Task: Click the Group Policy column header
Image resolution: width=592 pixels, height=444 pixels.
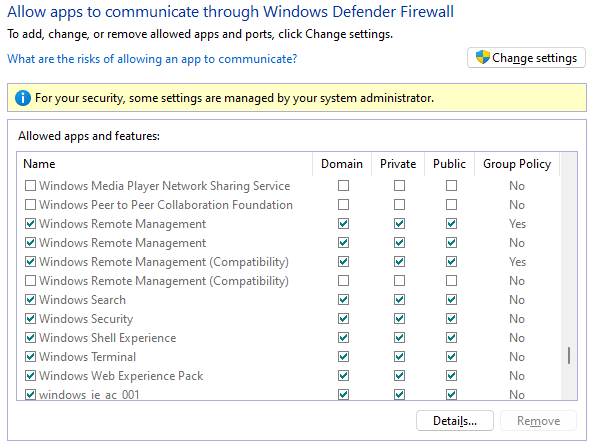Action: tap(517, 164)
